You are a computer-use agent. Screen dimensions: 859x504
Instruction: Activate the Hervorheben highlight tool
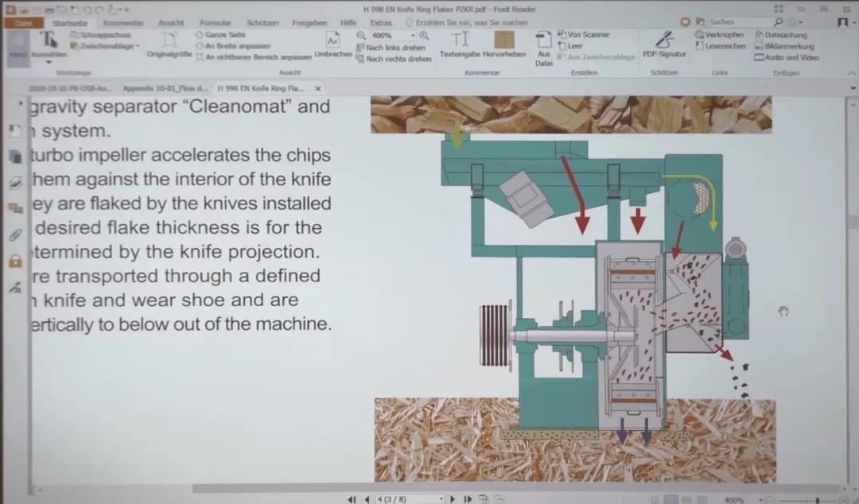[503, 44]
